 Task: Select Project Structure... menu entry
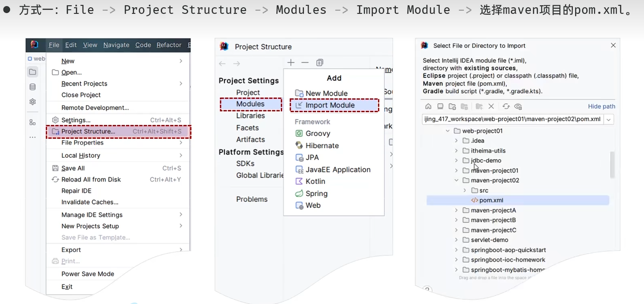118,131
